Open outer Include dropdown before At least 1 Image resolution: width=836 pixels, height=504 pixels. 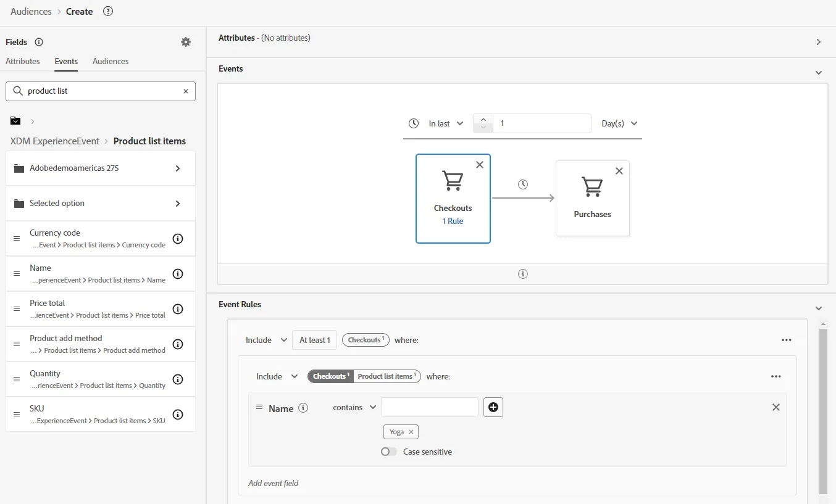pyautogui.click(x=266, y=340)
